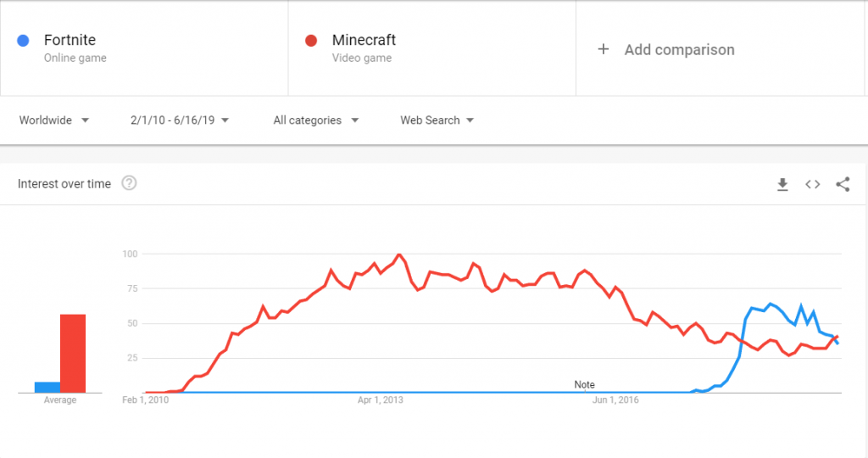Open the Worldwide region dropdown

coord(54,120)
